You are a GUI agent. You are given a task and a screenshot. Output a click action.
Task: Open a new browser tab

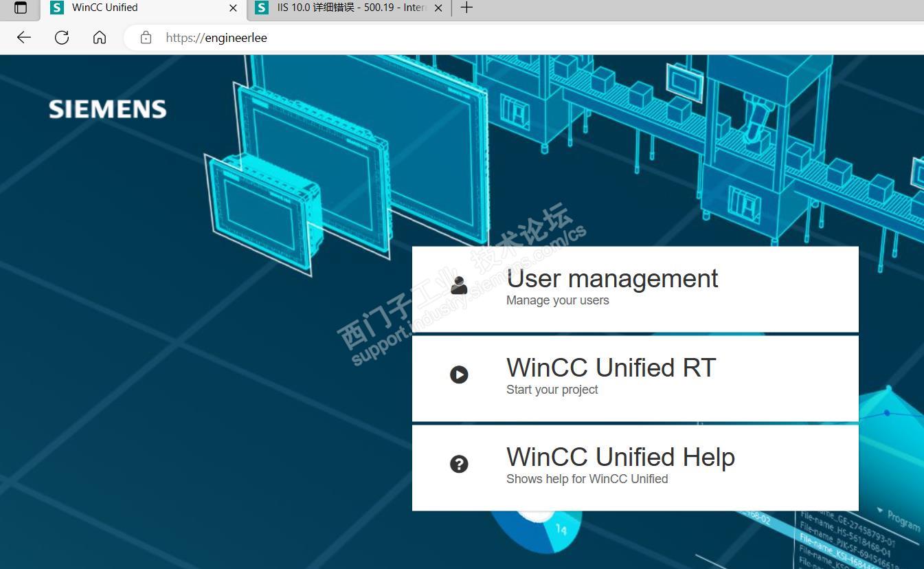[466, 8]
